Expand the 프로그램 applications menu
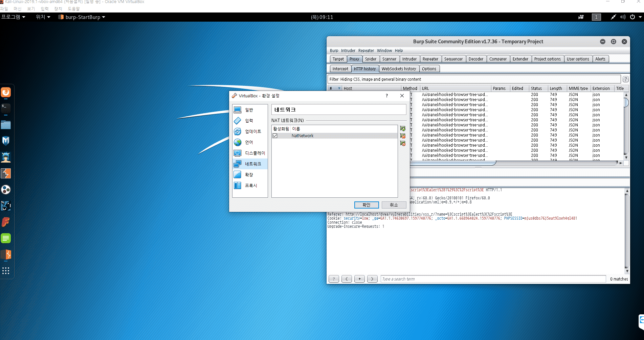The height and width of the screenshot is (340, 644). tap(13, 17)
